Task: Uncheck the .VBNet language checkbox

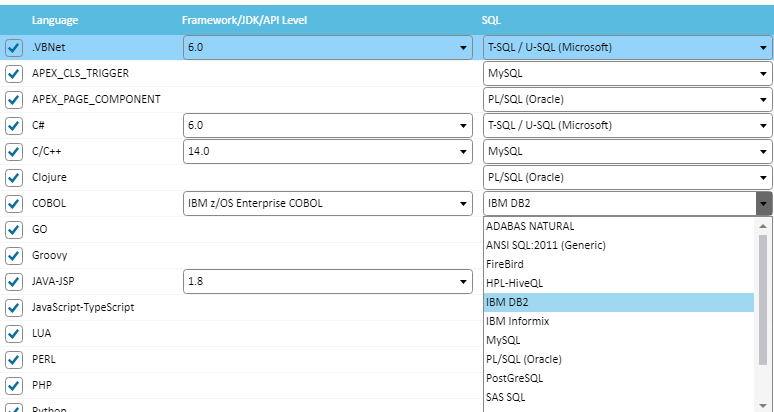Action: coord(13,48)
